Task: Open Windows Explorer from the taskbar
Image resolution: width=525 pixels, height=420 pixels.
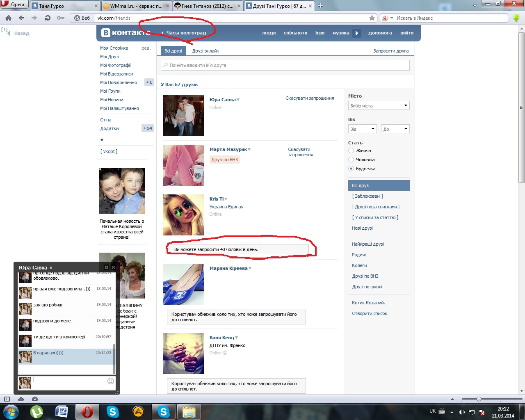Action: [x=189, y=411]
